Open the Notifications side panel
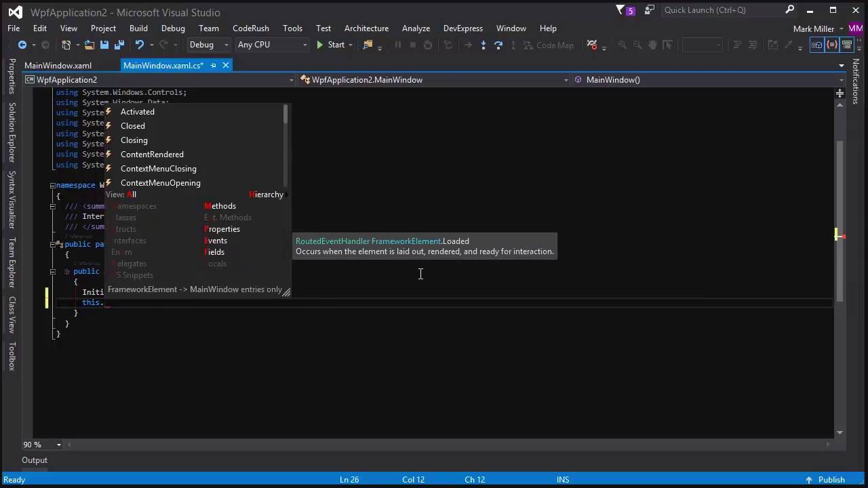This screenshot has height=488, width=868. point(856,81)
